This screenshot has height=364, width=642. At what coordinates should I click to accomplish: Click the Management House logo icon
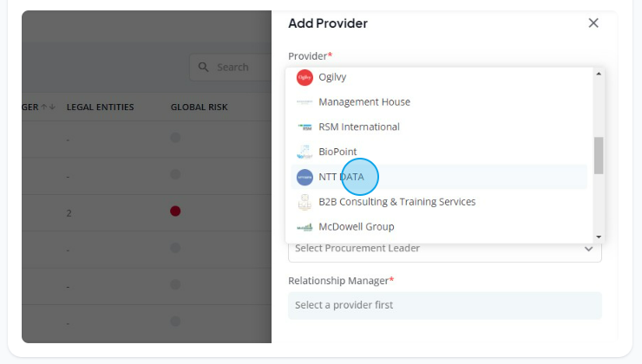pos(305,102)
